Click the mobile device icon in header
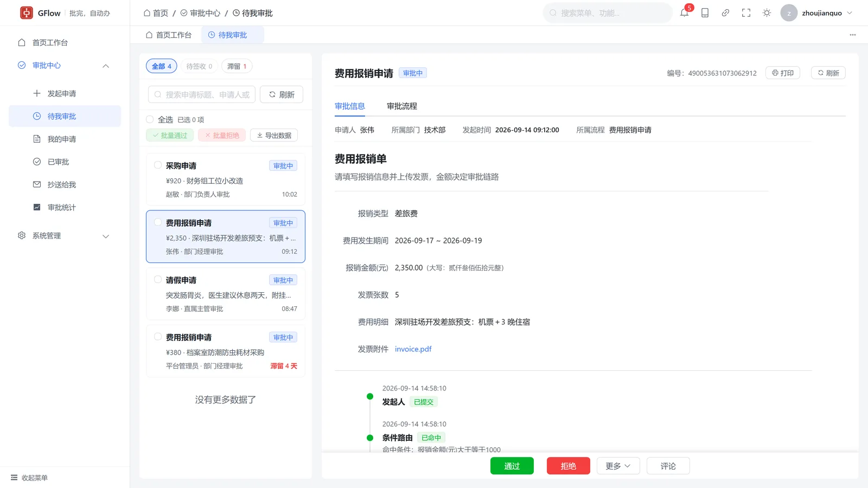This screenshot has height=488, width=868. [705, 12]
